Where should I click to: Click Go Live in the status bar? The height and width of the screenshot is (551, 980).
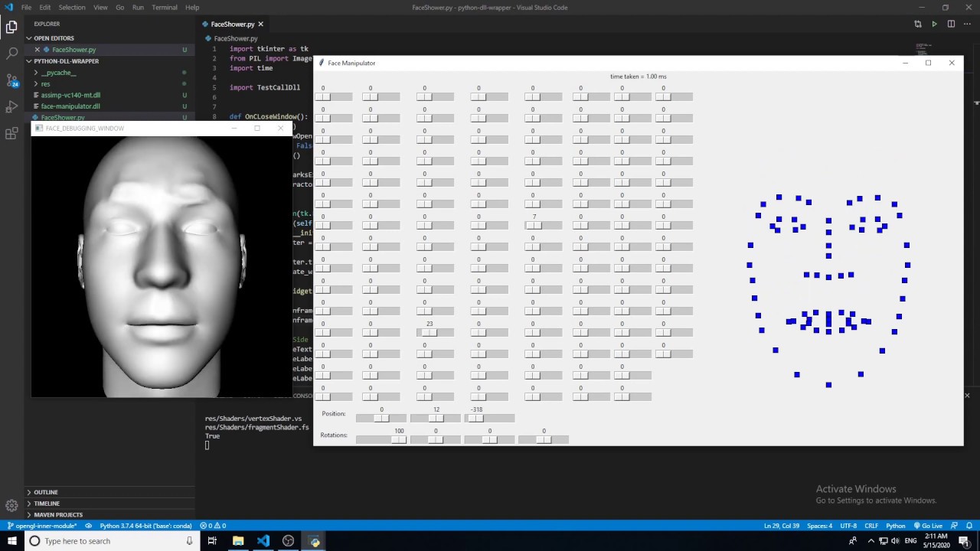pyautogui.click(x=928, y=526)
